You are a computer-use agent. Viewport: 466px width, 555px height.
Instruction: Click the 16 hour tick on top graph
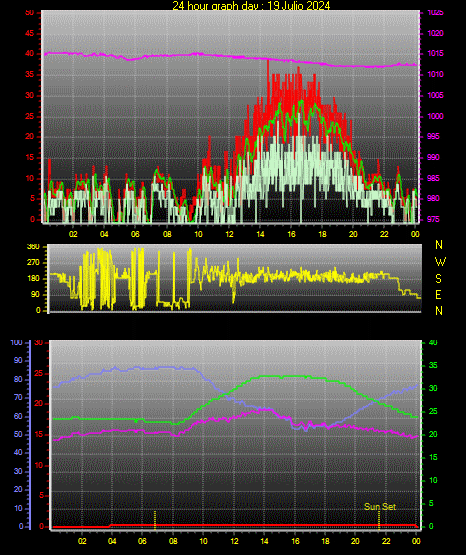click(x=291, y=234)
